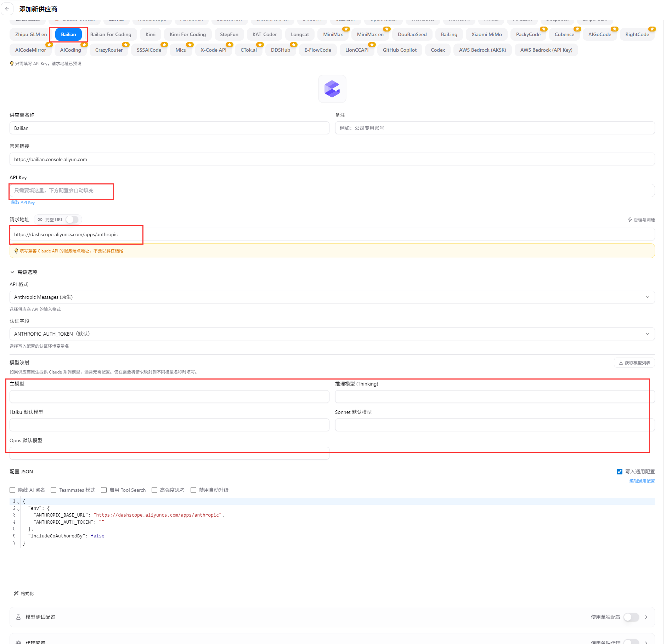Uncheck 写入通用配置 checkbox

click(x=620, y=472)
